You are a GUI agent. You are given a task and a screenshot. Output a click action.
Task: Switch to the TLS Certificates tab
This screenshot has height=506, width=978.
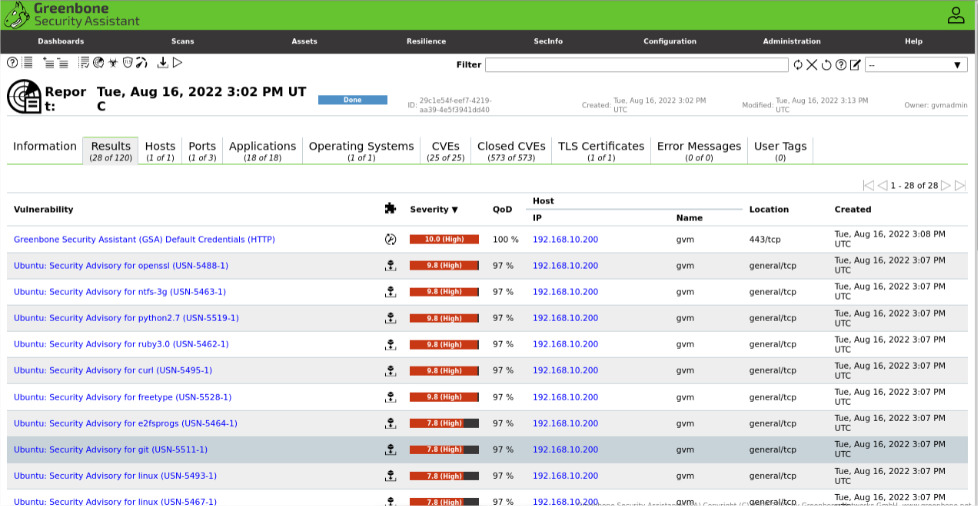pyautogui.click(x=601, y=150)
